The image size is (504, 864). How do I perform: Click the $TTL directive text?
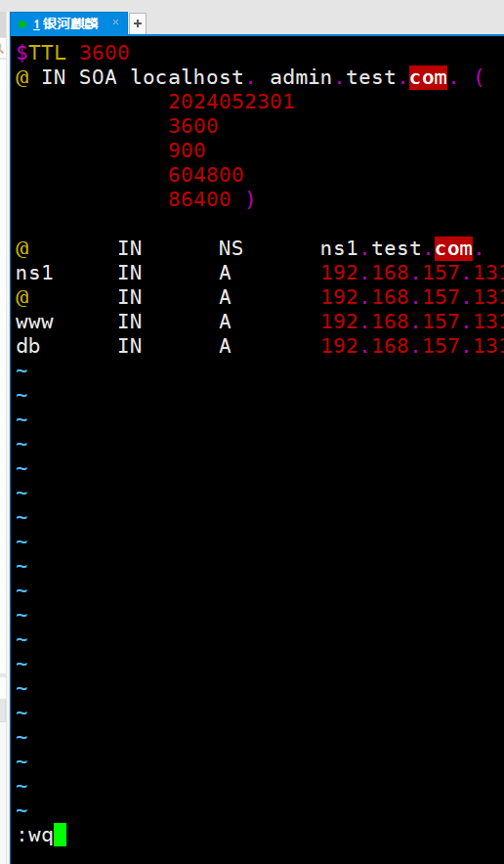[x=41, y=53]
